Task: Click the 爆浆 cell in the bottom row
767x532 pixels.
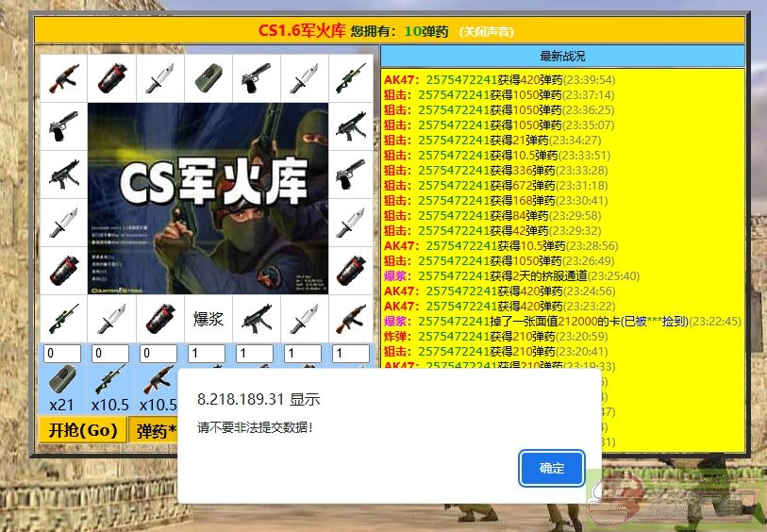Action: (208, 319)
